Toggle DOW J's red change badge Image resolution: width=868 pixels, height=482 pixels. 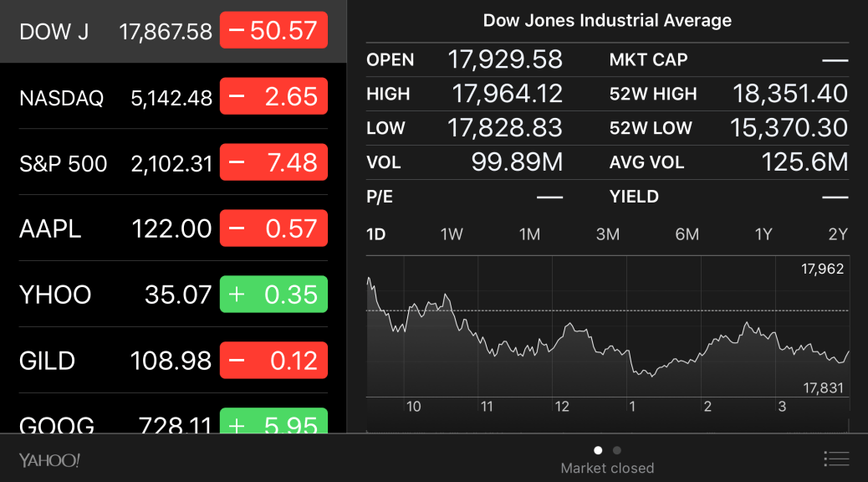click(x=273, y=30)
